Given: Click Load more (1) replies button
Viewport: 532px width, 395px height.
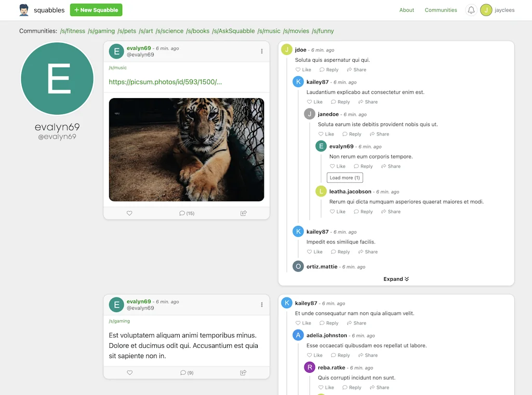Looking at the screenshot, I should (x=344, y=178).
